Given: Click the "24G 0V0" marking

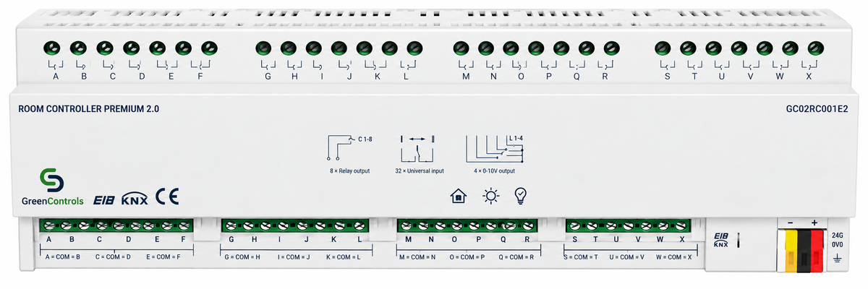Looking at the screenshot, I should (x=837, y=239).
